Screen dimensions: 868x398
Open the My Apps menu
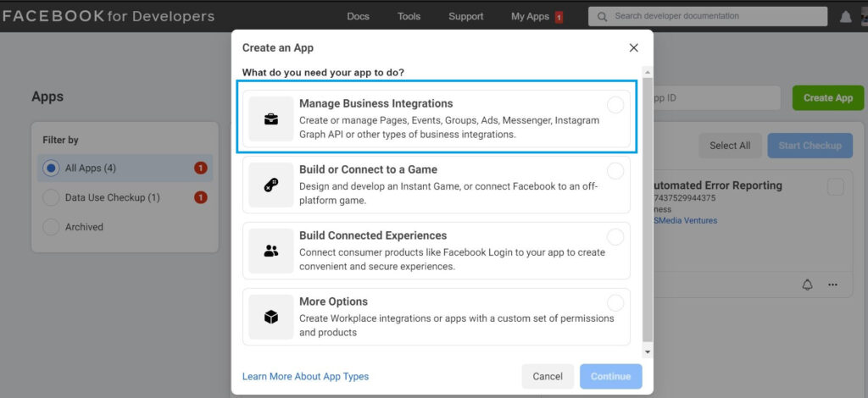pyautogui.click(x=530, y=17)
